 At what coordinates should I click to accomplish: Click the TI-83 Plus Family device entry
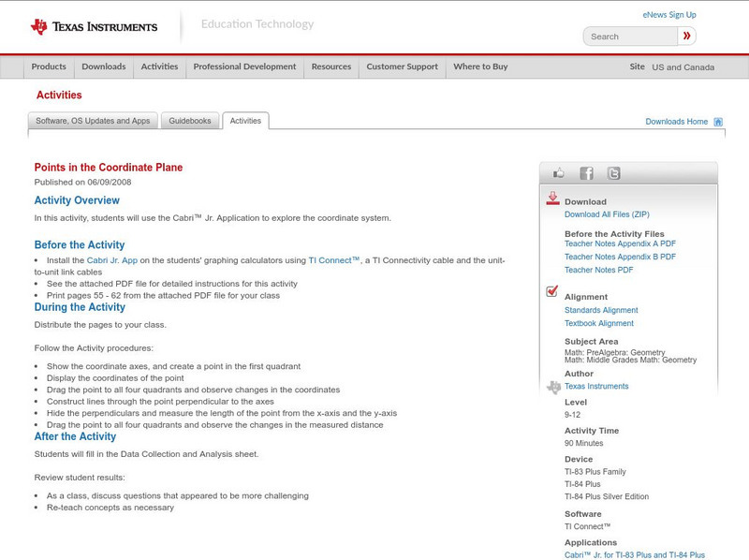595,472
